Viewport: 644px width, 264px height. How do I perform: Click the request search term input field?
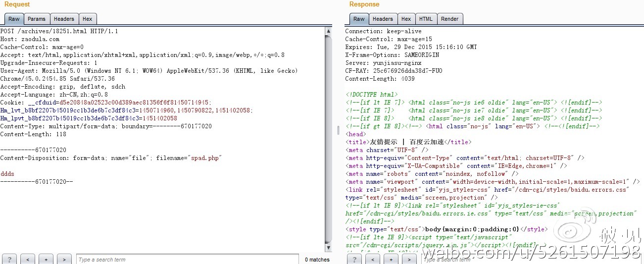[x=187, y=260]
